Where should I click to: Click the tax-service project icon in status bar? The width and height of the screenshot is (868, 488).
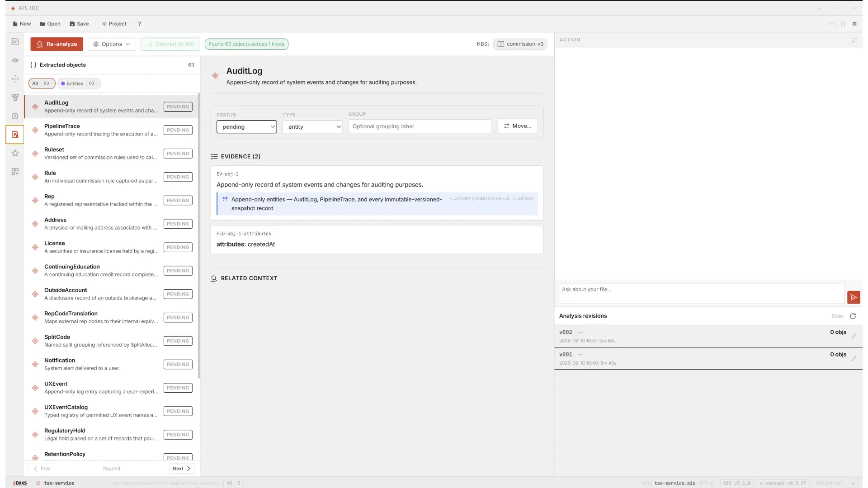point(38,483)
